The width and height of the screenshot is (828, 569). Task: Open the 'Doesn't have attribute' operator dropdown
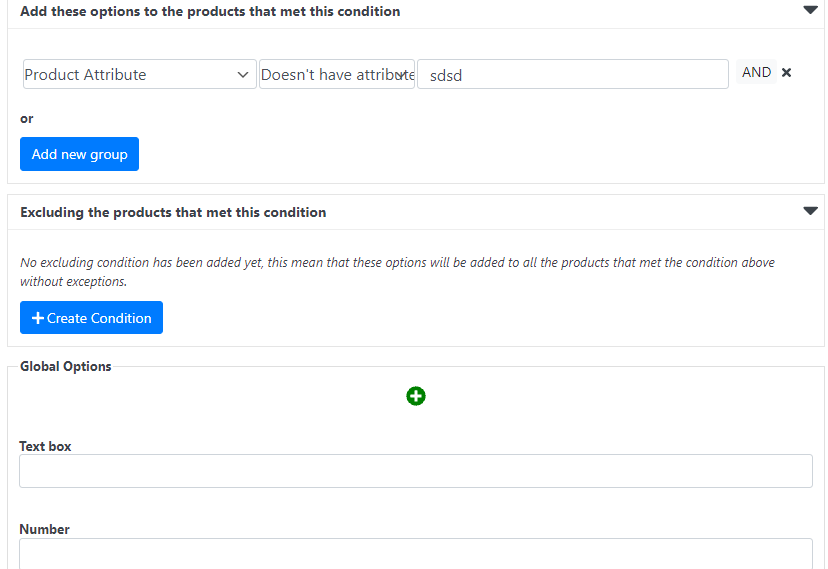pos(336,74)
